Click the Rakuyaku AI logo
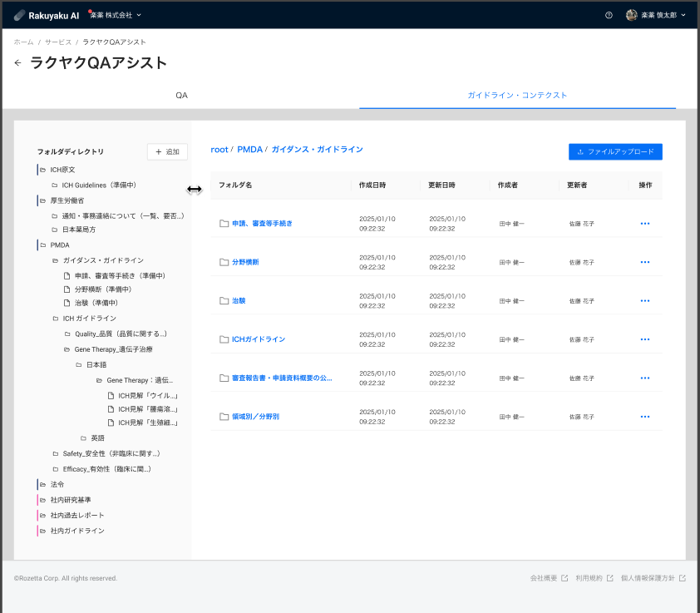This screenshot has width=700, height=613. [46, 16]
